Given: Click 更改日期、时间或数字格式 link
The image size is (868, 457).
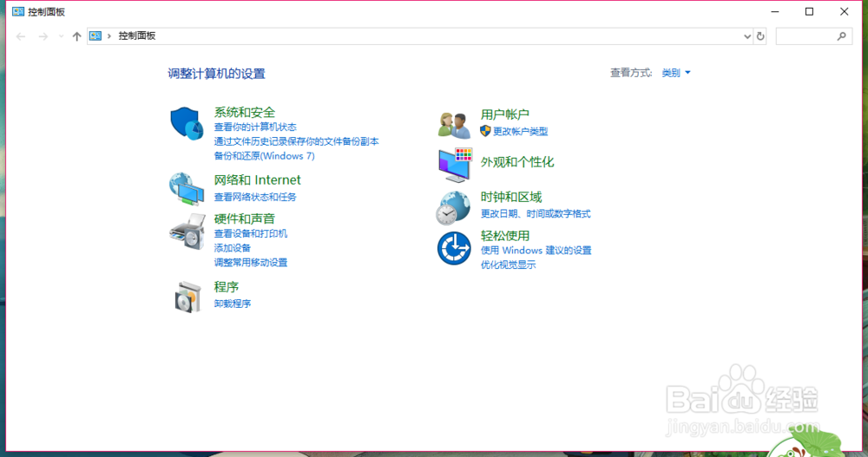Looking at the screenshot, I should point(536,213).
